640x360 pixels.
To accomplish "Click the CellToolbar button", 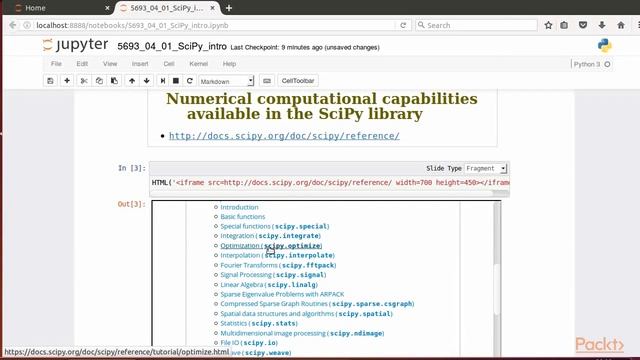I will click(298, 81).
